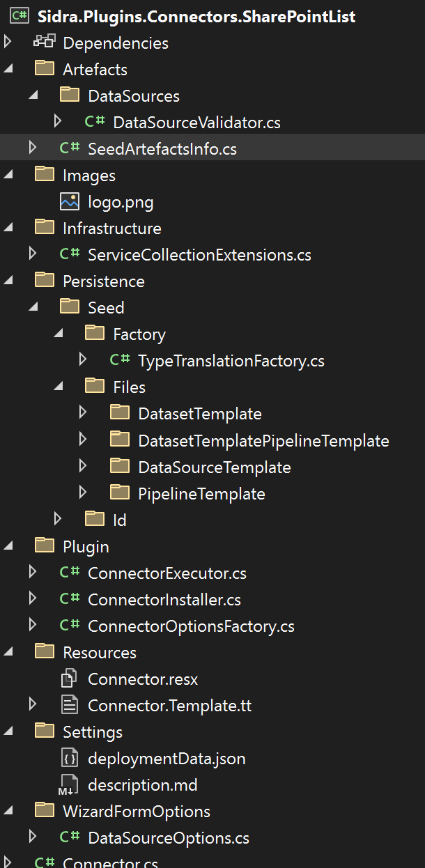Viewport: 425px width, 868px height.
Task: Click the Connector.resx resource file icon
Action: (70, 679)
